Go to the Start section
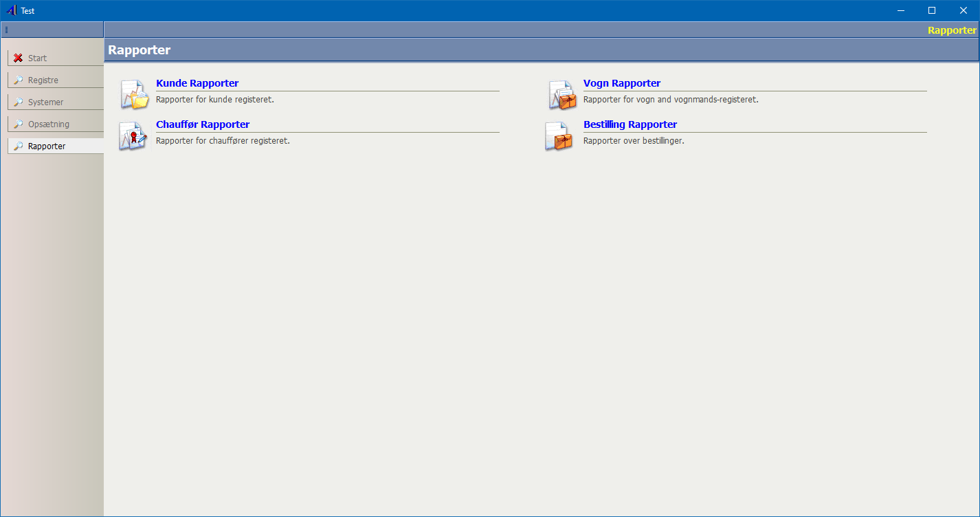980x517 pixels. coord(56,58)
